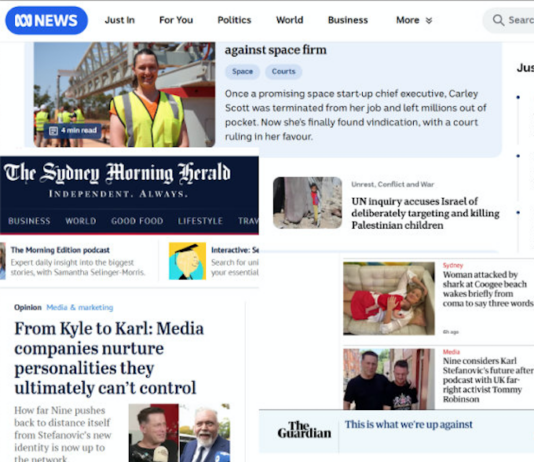Open Nine considers Karl Stefanovic story
The width and height of the screenshot is (534, 462).
(488, 380)
